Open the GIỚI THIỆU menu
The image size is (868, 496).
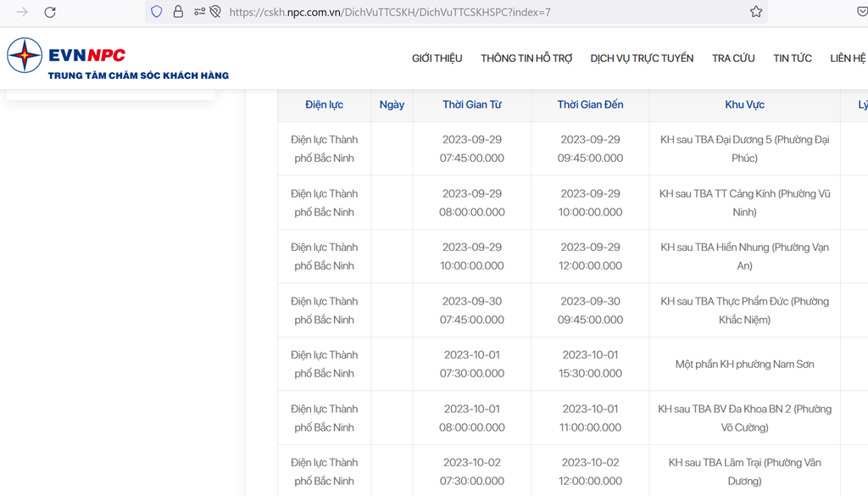(x=437, y=59)
